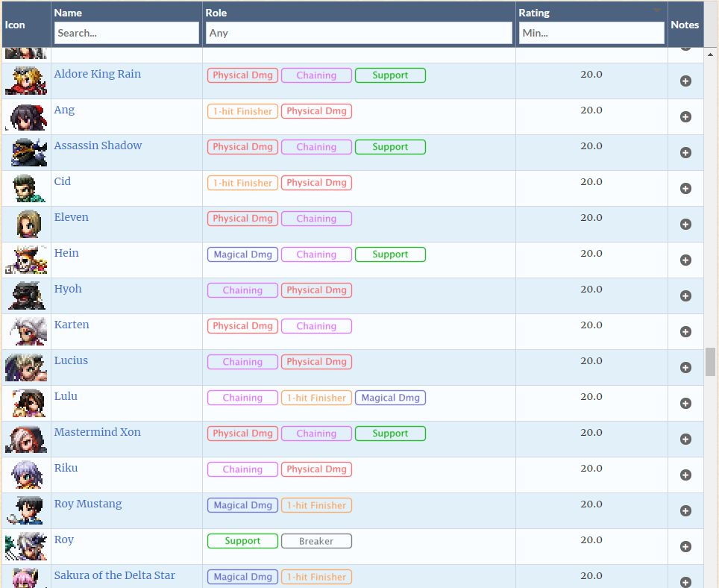This screenshot has height=588, width=719.
Task: Click the Icon column header
Action: (x=15, y=25)
